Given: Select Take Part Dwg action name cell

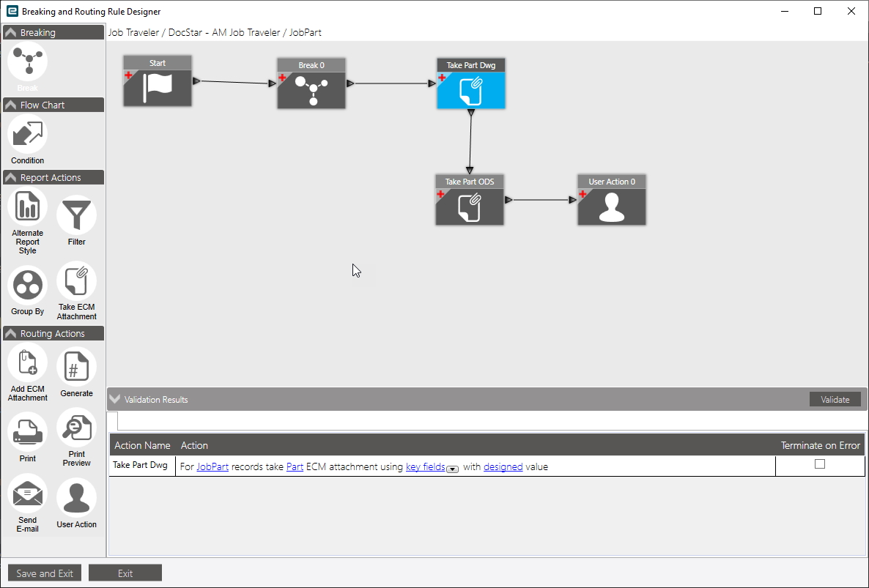Looking at the screenshot, I should pos(142,466).
